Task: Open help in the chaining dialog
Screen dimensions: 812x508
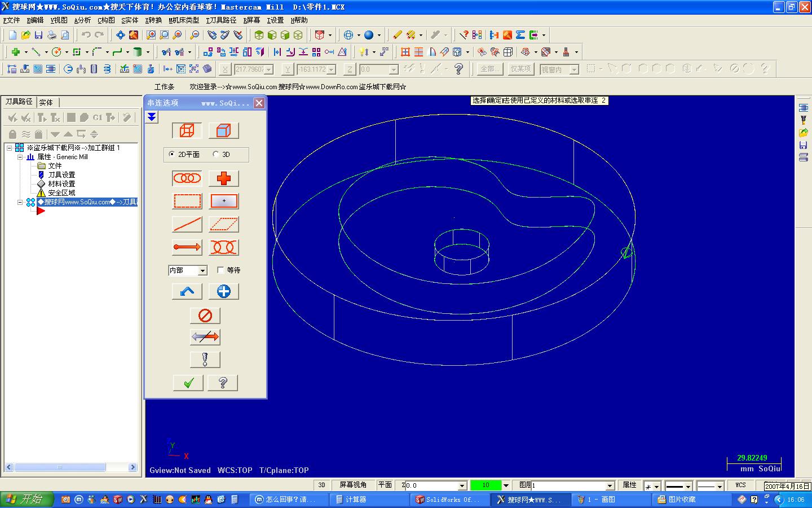Action: pyautogui.click(x=223, y=383)
